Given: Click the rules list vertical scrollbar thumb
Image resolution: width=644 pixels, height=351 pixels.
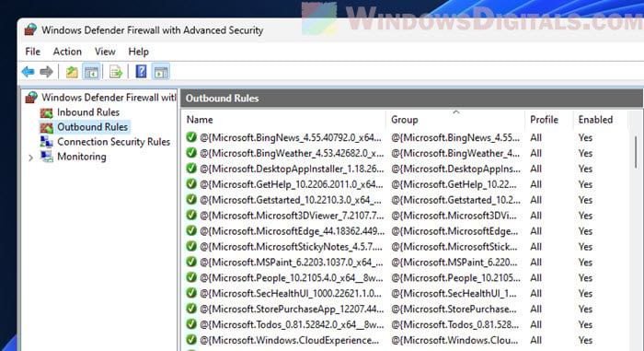Looking at the screenshot, I should tap(636, 152).
